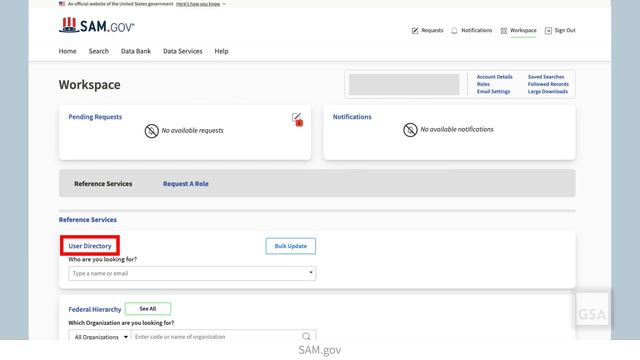The width and height of the screenshot is (640, 360).
Task: Click the See All button
Action: point(148,309)
